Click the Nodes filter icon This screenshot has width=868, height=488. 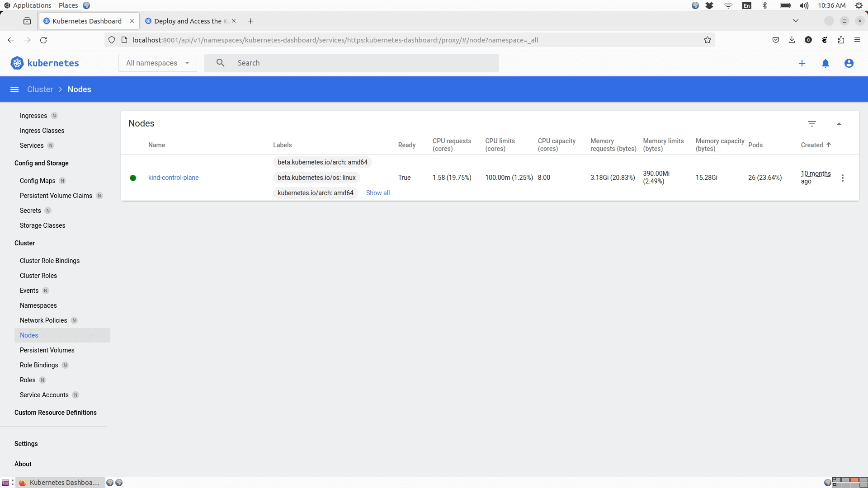coord(812,123)
